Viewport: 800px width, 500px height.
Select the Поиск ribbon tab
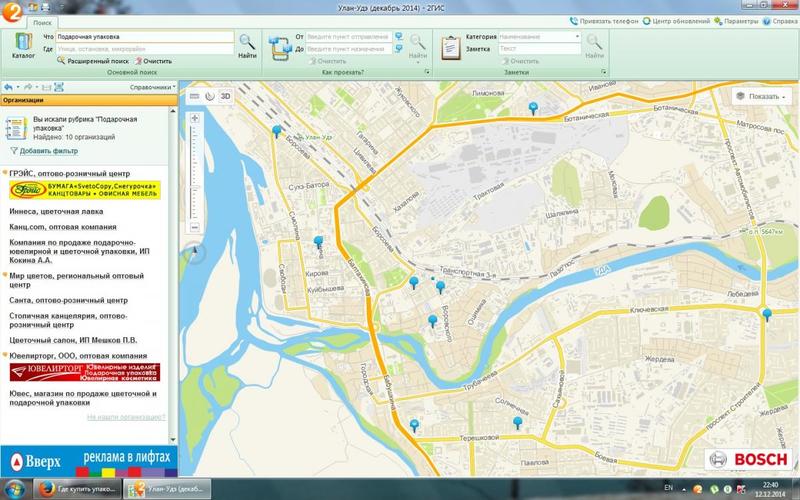coord(43,20)
